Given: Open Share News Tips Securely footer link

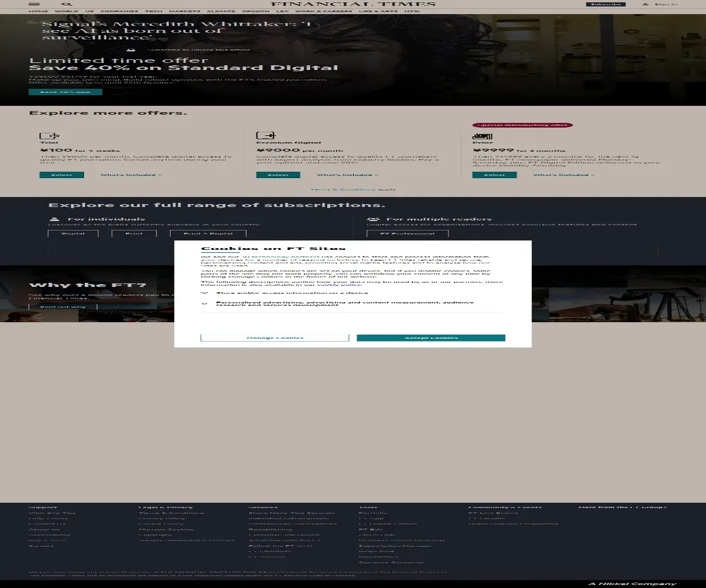Looking at the screenshot, I should tap(292, 513).
